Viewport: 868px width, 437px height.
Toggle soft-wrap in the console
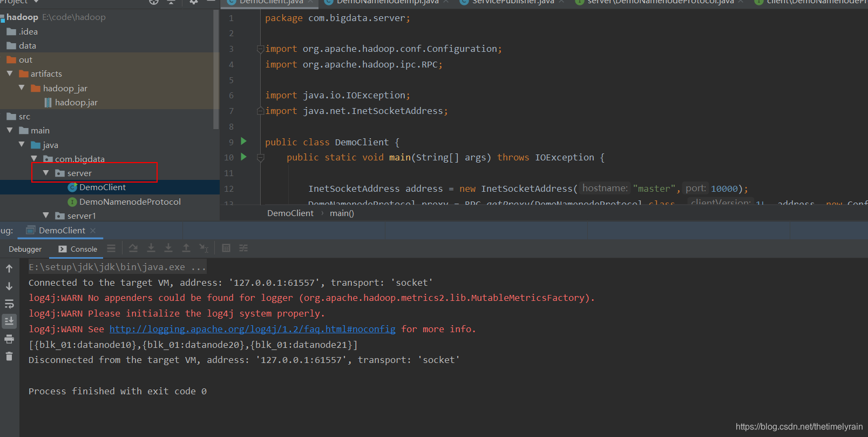[9, 304]
